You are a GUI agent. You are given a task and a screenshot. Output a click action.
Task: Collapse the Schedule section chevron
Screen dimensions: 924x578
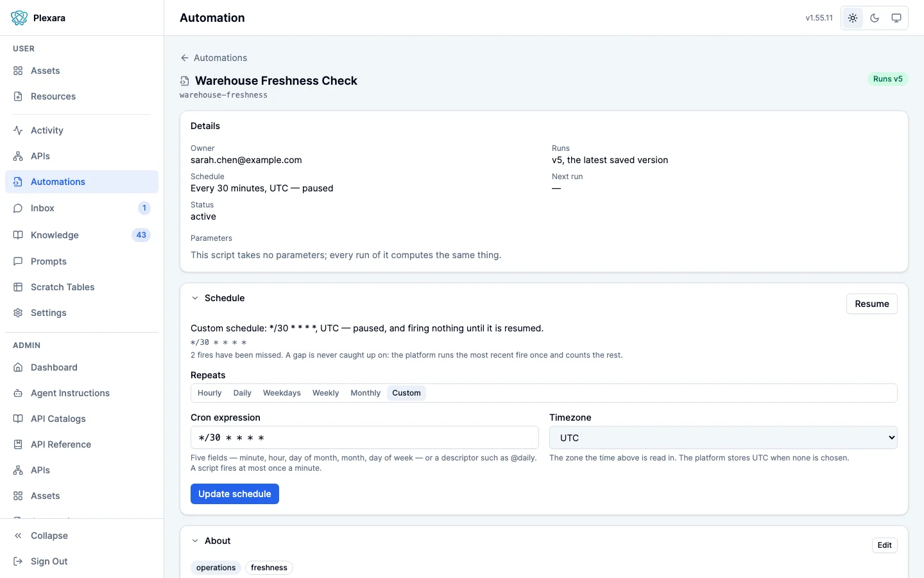tap(195, 298)
